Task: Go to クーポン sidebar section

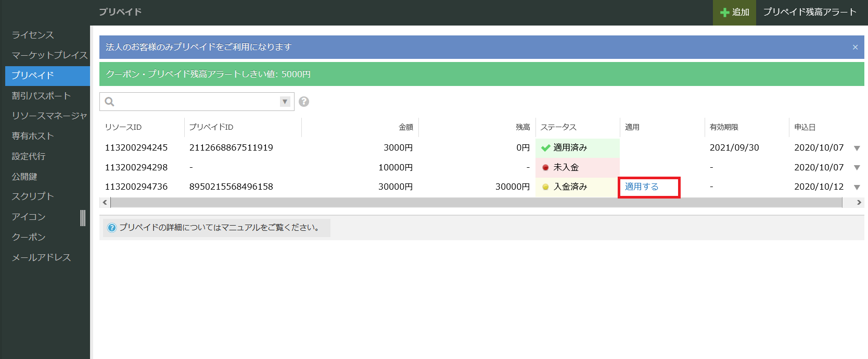Action: 29,237
